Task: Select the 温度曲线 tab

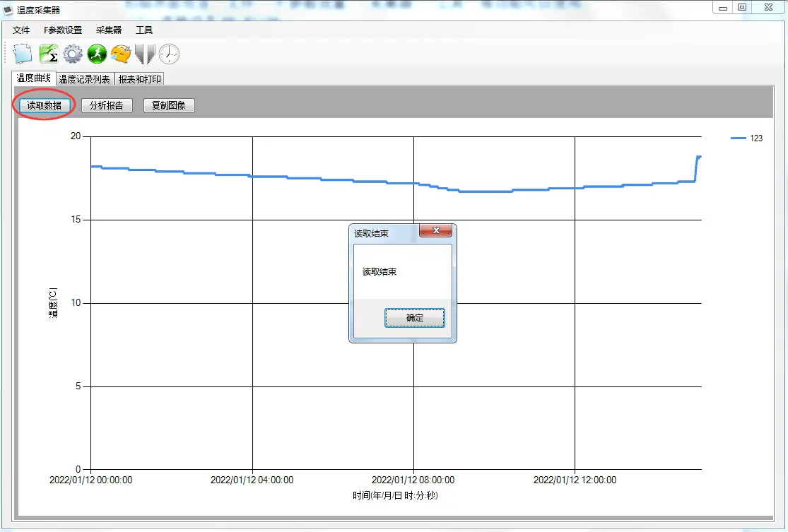Action: [33, 78]
